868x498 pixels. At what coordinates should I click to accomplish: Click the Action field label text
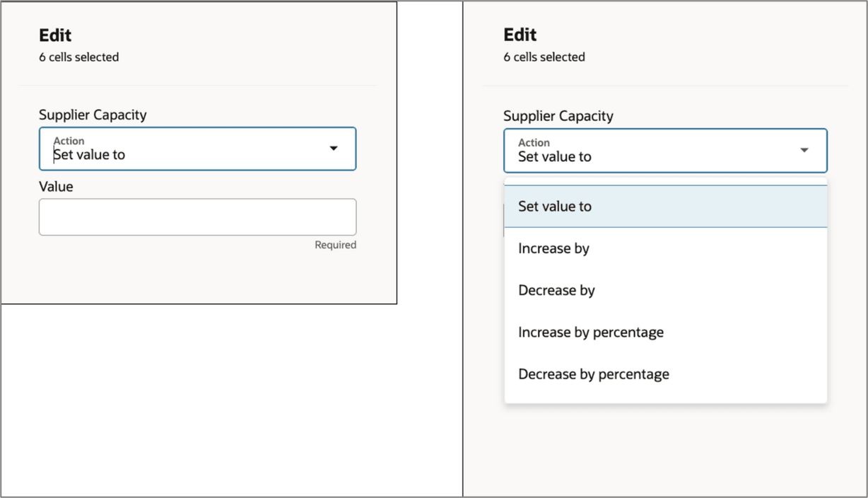point(68,140)
